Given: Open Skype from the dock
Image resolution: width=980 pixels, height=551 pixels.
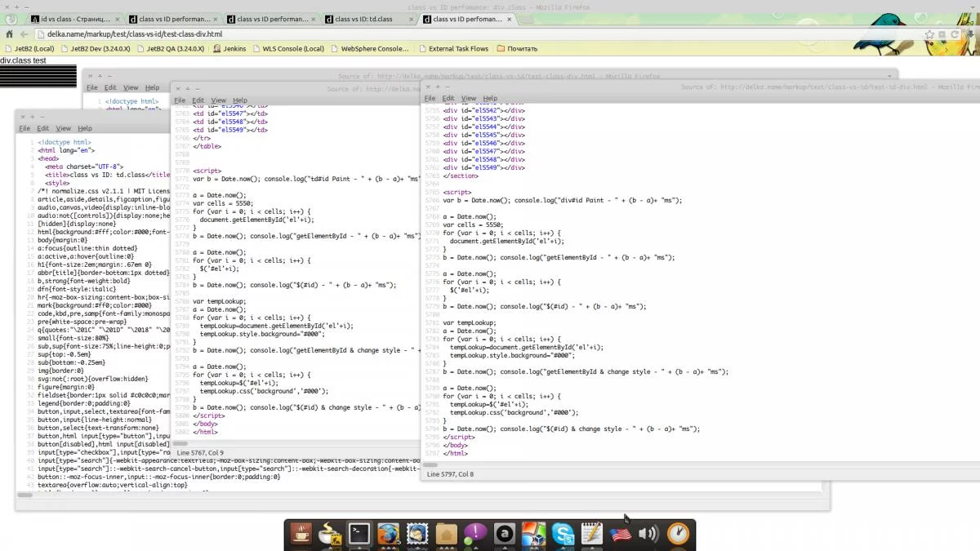Looking at the screenshot, I should coord(563,534).
